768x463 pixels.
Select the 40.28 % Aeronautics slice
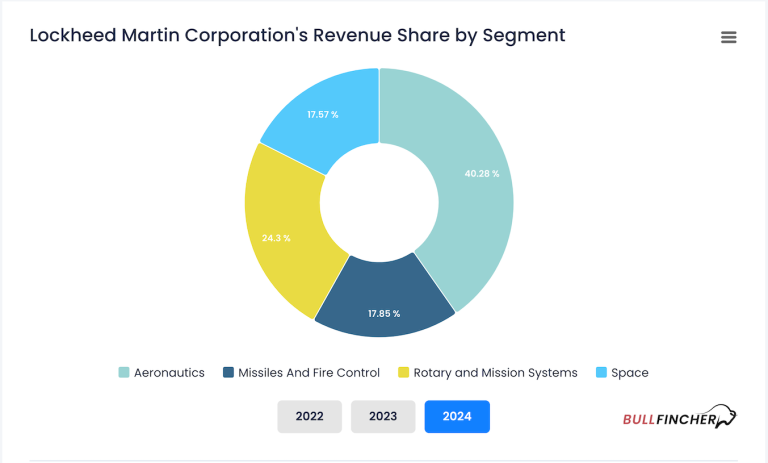(478, 175)
